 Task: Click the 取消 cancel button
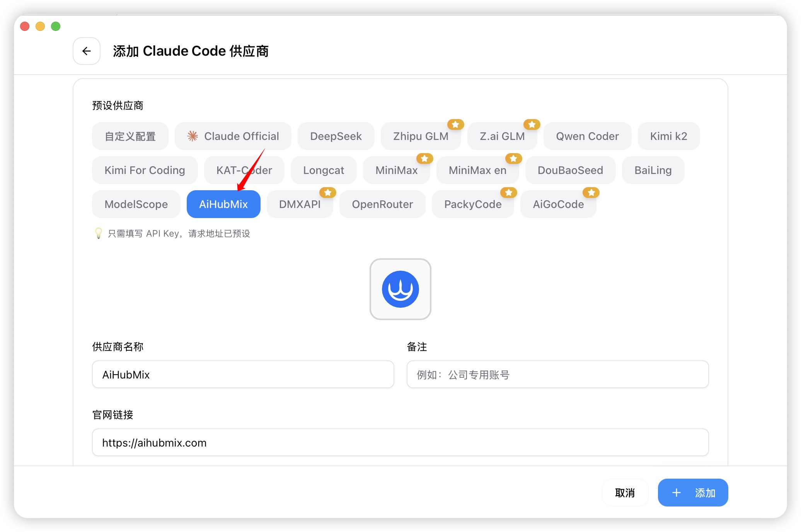625,493
